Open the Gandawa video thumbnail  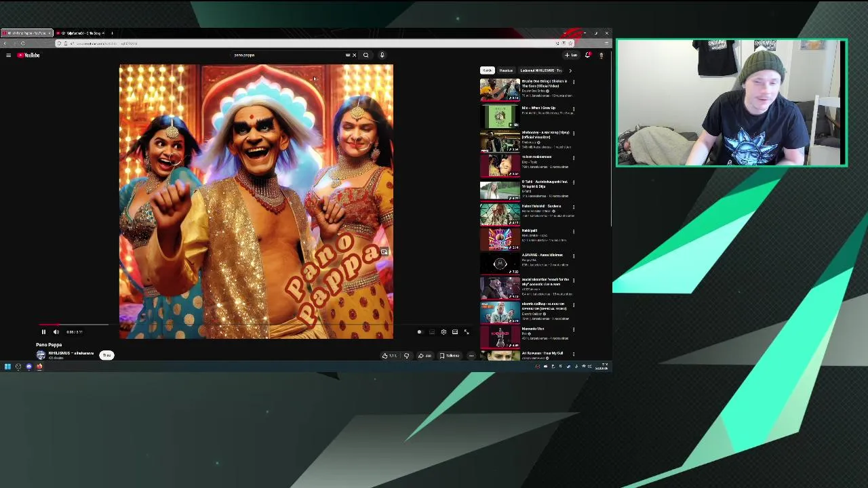pos(500,214)
